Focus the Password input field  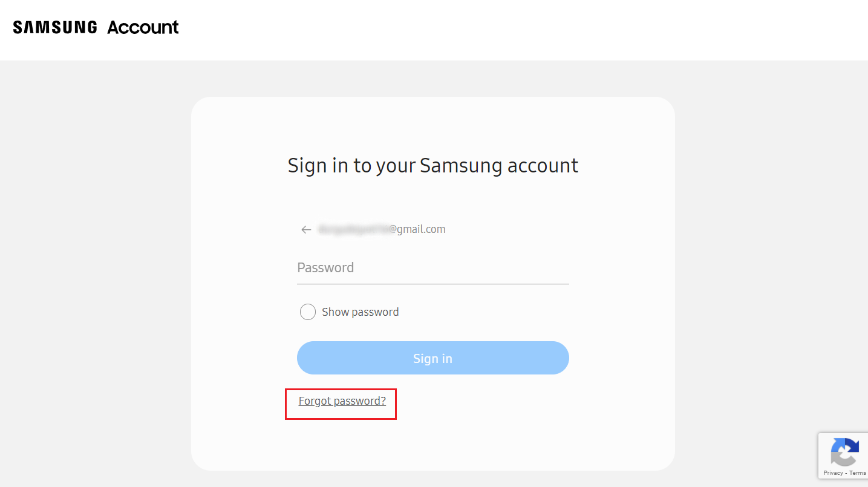point(432,268)
